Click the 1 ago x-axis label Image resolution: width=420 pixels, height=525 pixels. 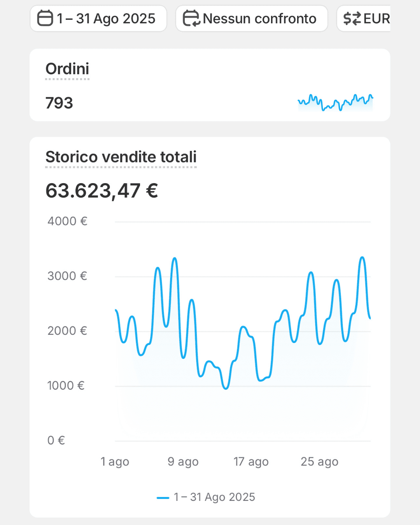[x=115, y=462]
